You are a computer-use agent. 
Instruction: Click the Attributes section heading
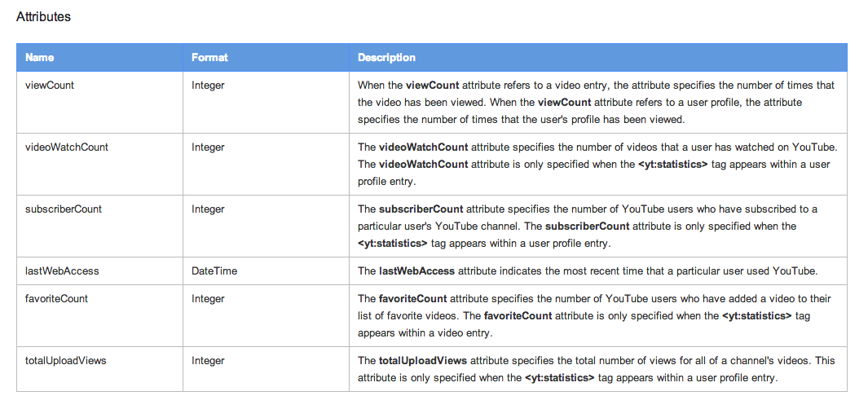point(43,16)
